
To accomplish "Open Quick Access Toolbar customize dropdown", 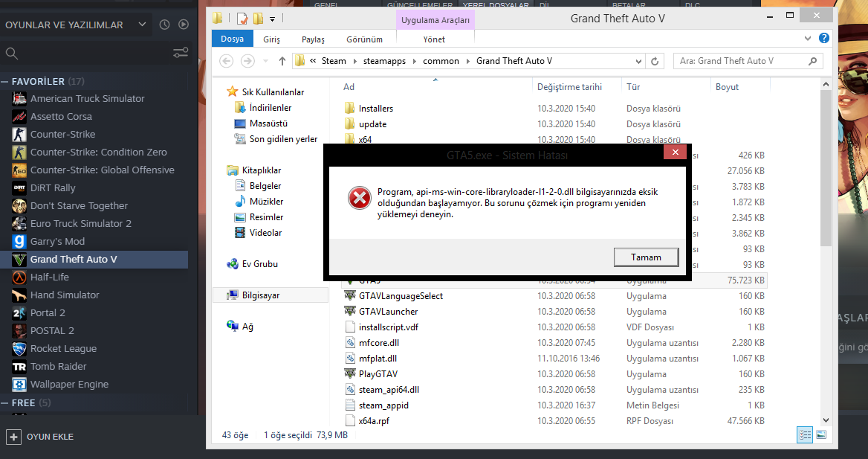I will (x=272, y=19).
